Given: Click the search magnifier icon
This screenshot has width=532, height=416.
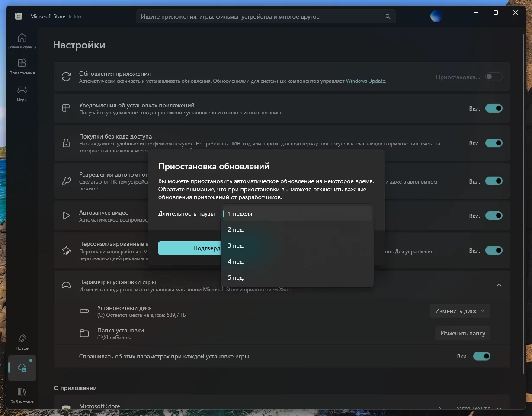Looking at the screenshot, I should pos(388,17).
